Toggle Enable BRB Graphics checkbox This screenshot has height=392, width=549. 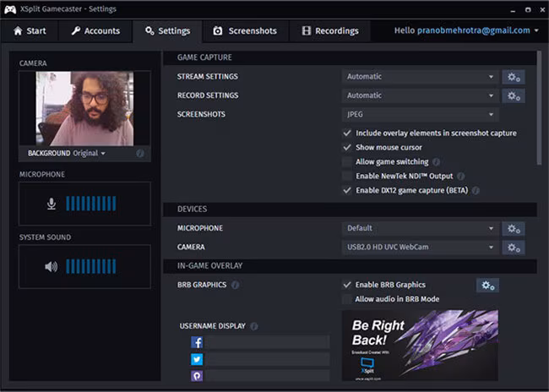pyautogui.click(x=347, y=285)
